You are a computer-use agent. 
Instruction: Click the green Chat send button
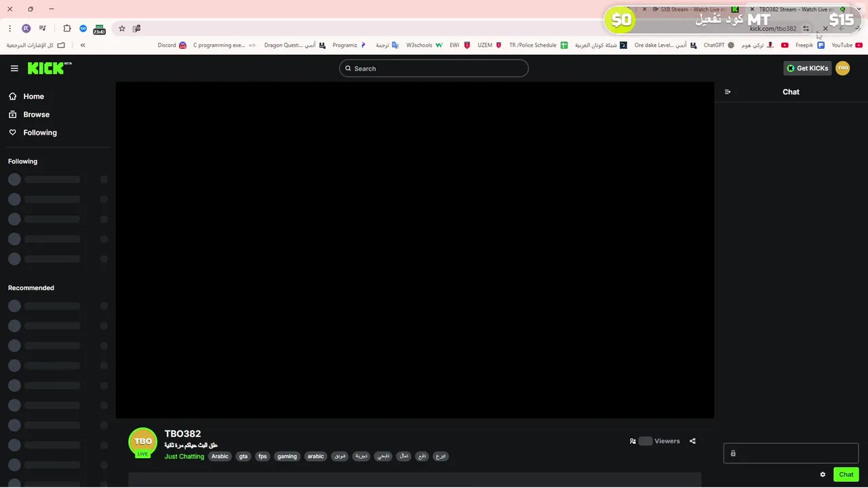tap(846, 474)
